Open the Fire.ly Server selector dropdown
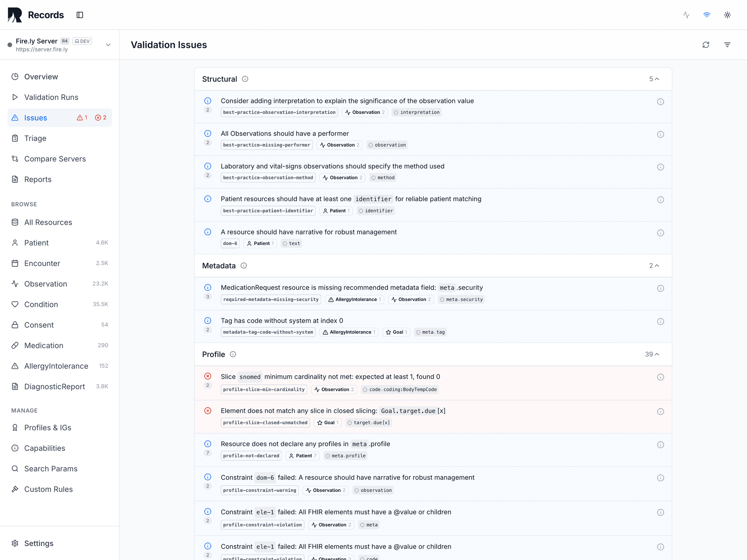Screen dimensions: 747x560 click(x=108, y=45)
